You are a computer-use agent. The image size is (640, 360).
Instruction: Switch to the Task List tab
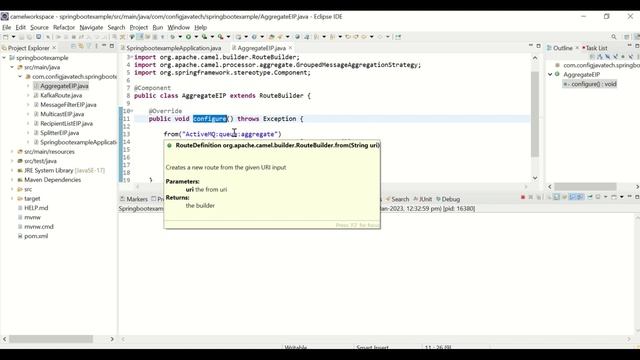point(595,48)
